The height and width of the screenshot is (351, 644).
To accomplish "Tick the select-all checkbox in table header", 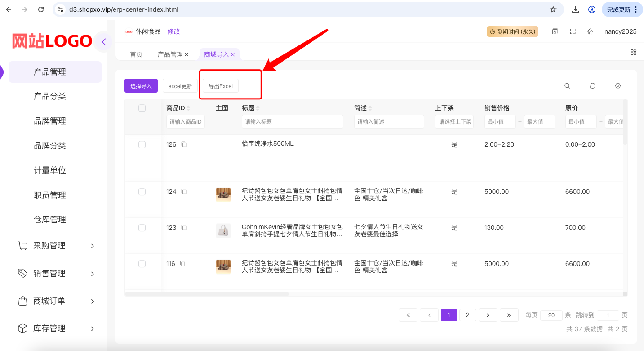I will coord(142,108).
